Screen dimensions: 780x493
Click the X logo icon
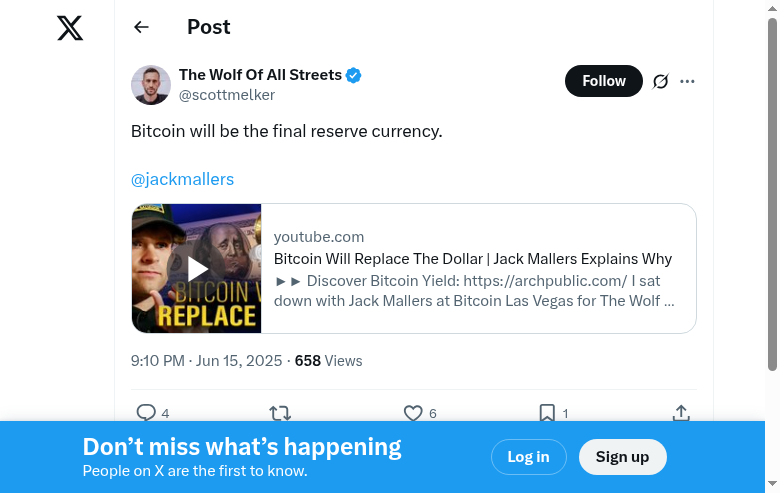click(70, 28)
